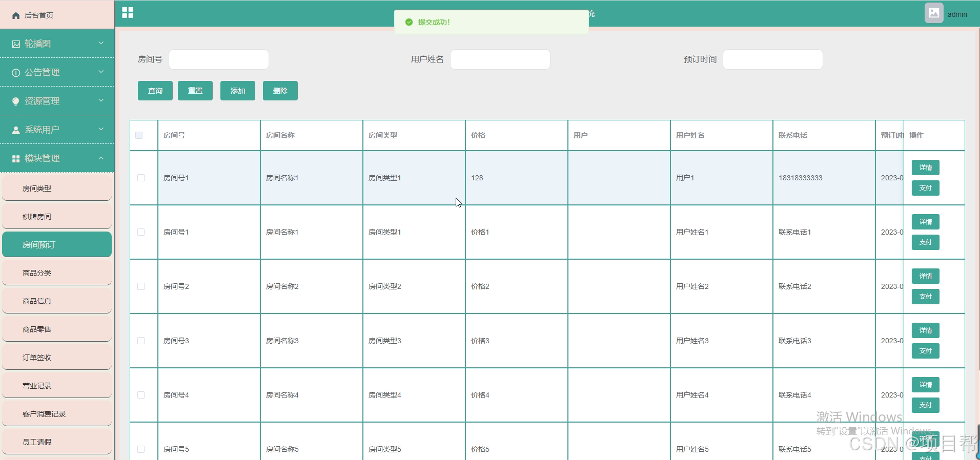The width and height of the screenshot is (980, 460).
Task: Toggle the select-all checkbox in table header
Action: pos(139,135)
